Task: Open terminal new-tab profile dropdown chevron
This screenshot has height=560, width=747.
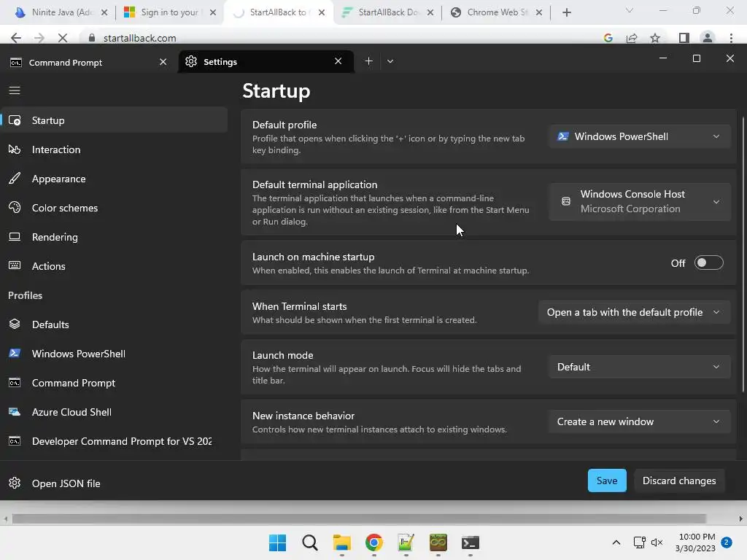Action: pyautogui.click(x=390, y=61)
